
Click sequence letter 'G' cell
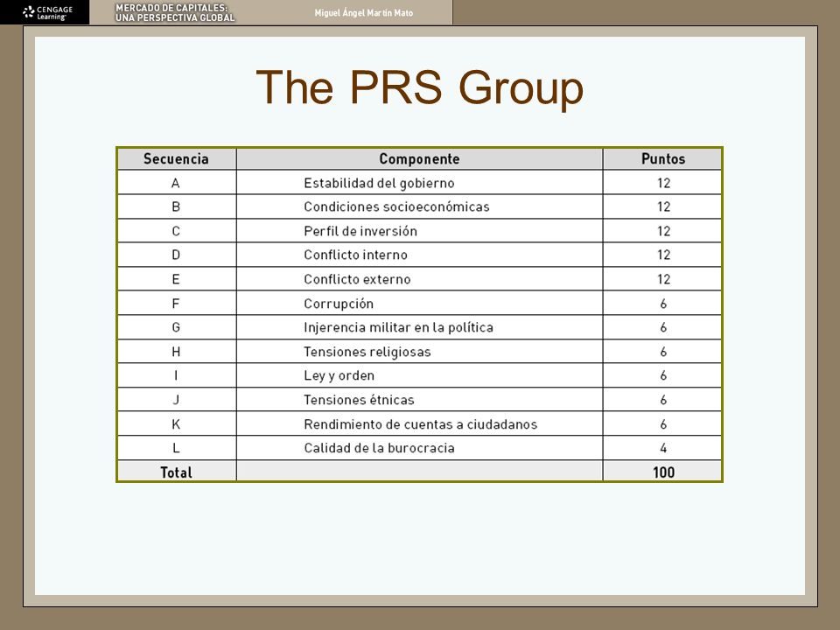(x=176, y=327)
